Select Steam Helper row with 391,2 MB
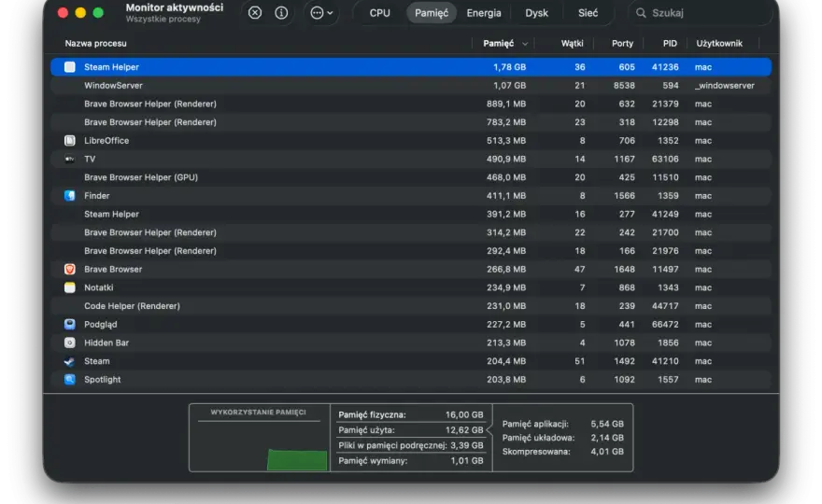 (411, 214)
